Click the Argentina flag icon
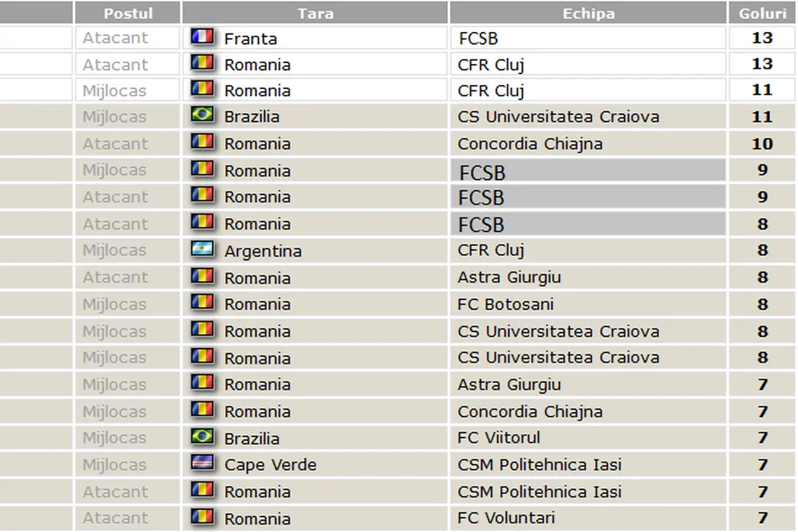This screenshot has height=532, width=798. [x=202, y=250]
